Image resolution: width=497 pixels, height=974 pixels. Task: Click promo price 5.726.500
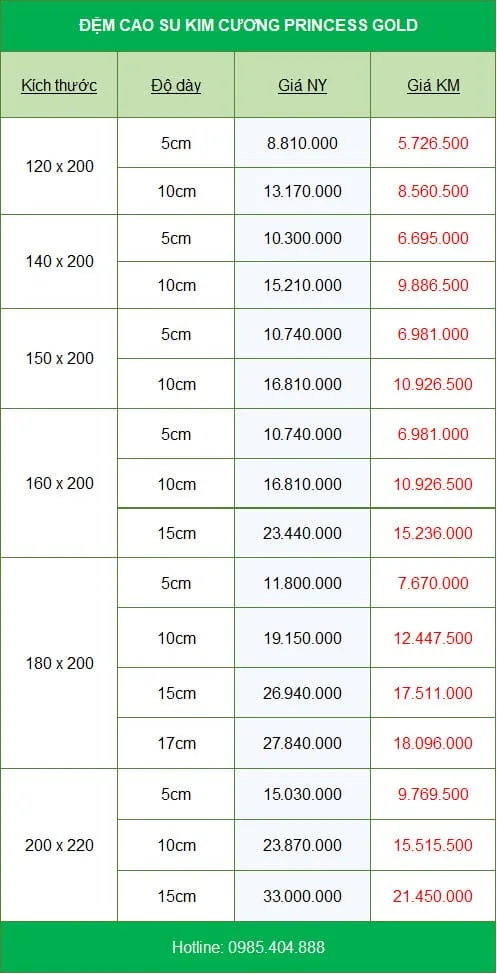pyautogui.click(x=433, y=143)
